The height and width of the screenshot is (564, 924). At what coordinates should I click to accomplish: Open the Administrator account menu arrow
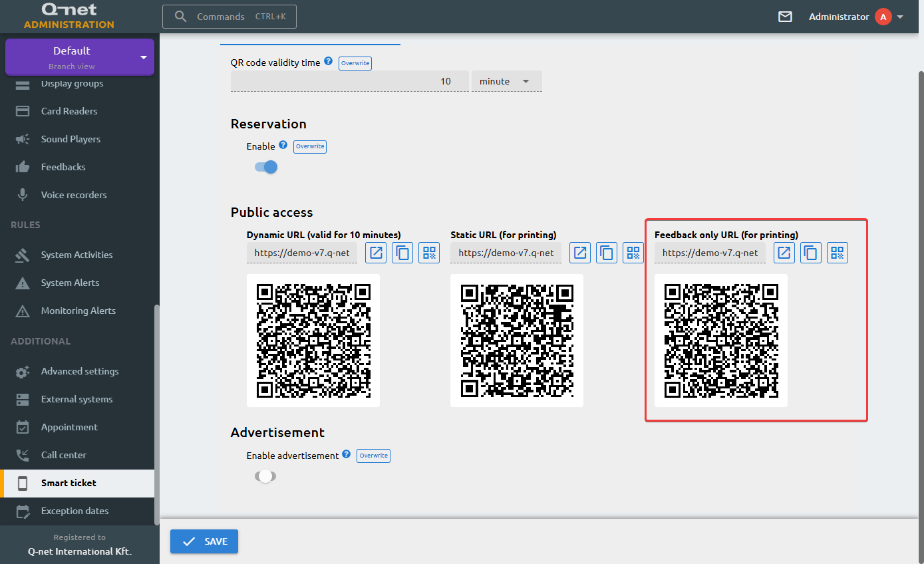click(900, 17)
